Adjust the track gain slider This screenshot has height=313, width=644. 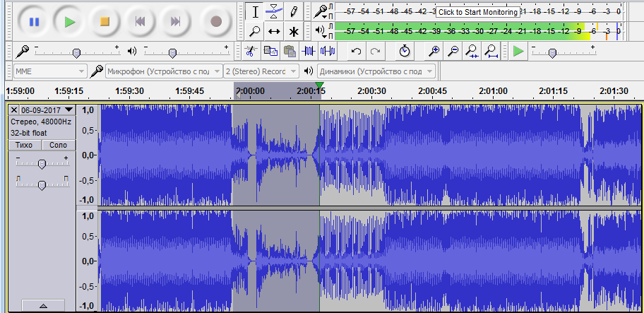tap(42, 164)
